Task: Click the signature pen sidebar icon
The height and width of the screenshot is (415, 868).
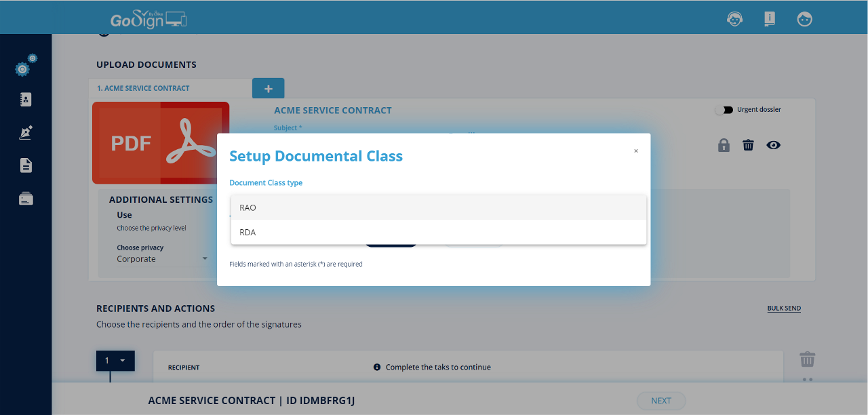Action: pos(26,132)
